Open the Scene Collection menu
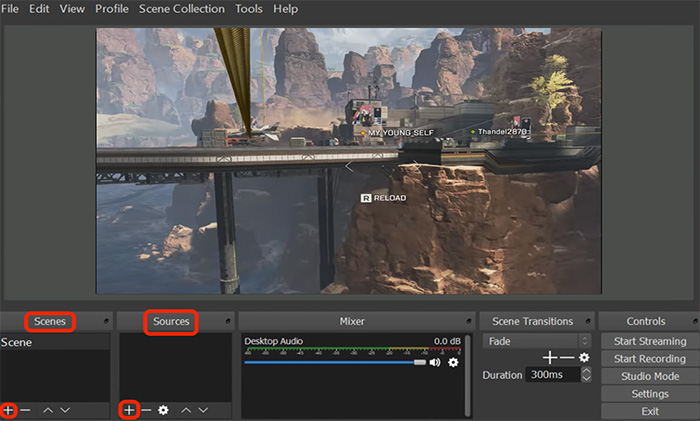700x421 pixels. pos(182,8)
